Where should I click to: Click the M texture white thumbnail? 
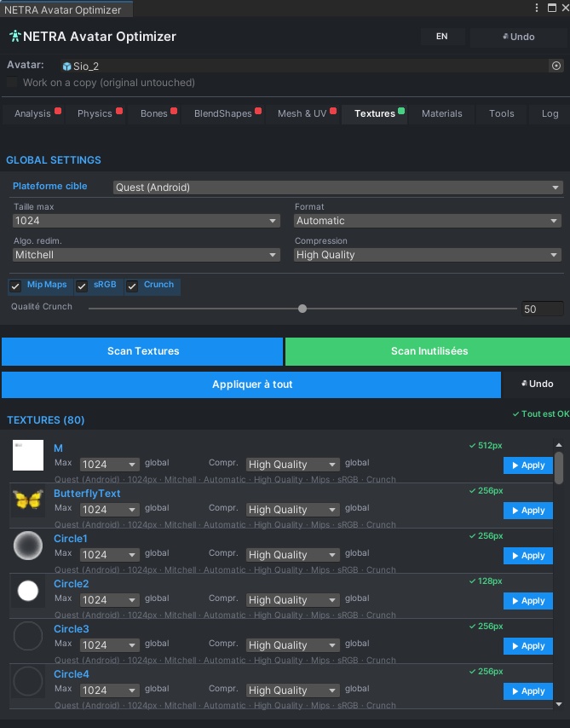(x=28, y=455)
